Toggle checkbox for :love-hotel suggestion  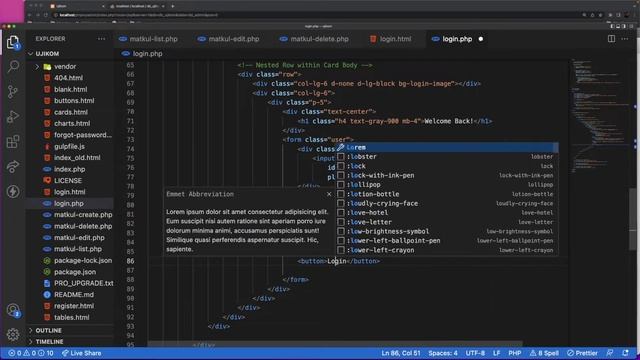point(341,213)
